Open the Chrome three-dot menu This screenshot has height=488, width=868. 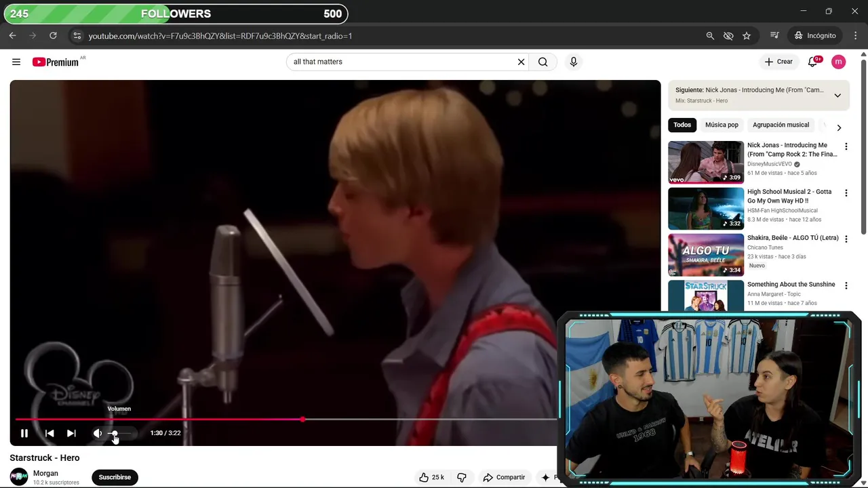[854, 36]
